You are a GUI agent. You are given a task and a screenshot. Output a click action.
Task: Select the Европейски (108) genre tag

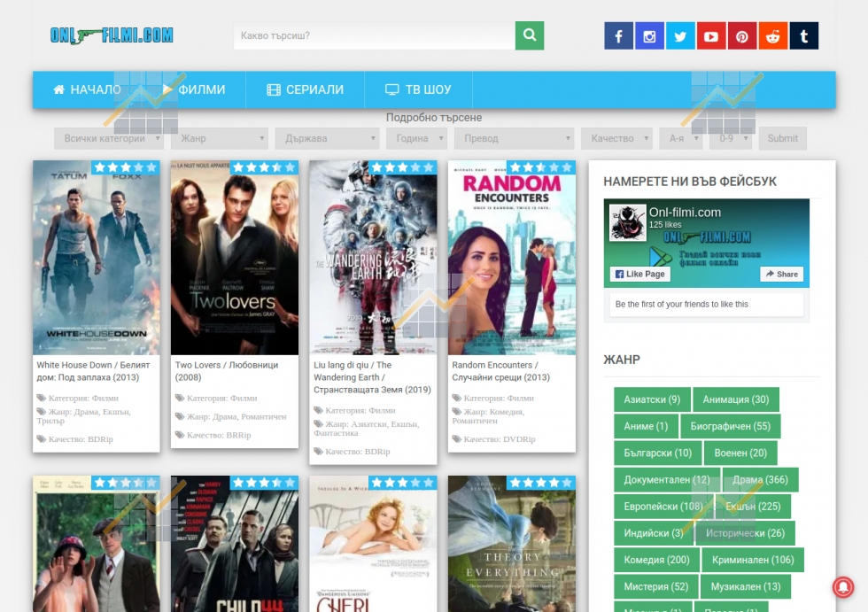pyautogui.click(x=663, y=507)
